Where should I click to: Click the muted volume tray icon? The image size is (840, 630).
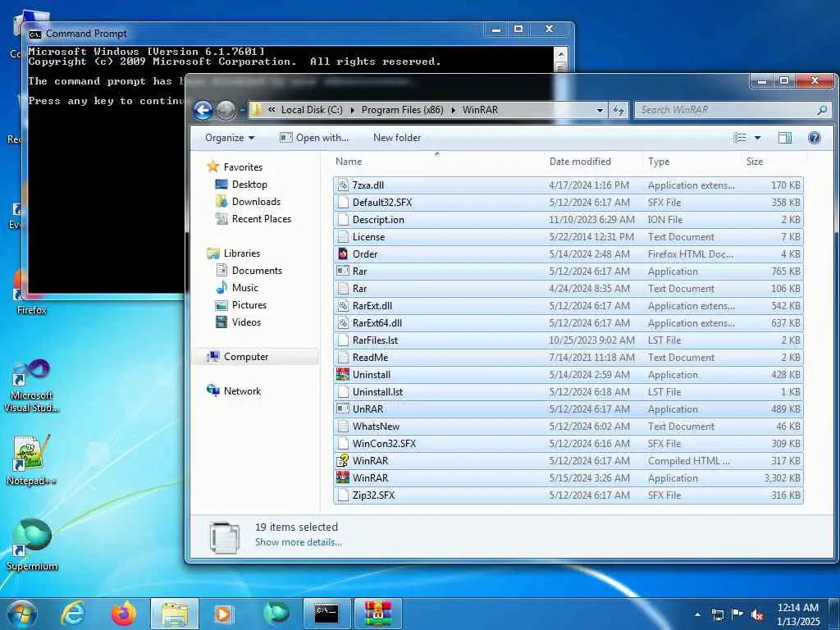pos(757,614)
